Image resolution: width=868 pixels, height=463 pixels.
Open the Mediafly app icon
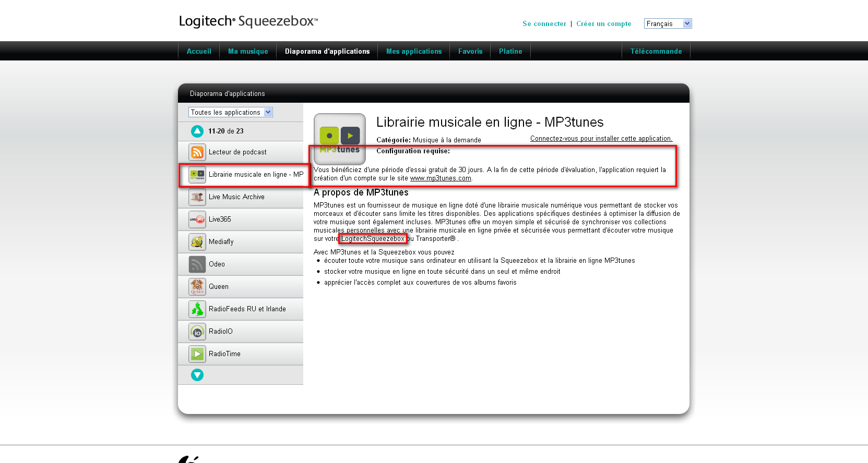point(197,242)
